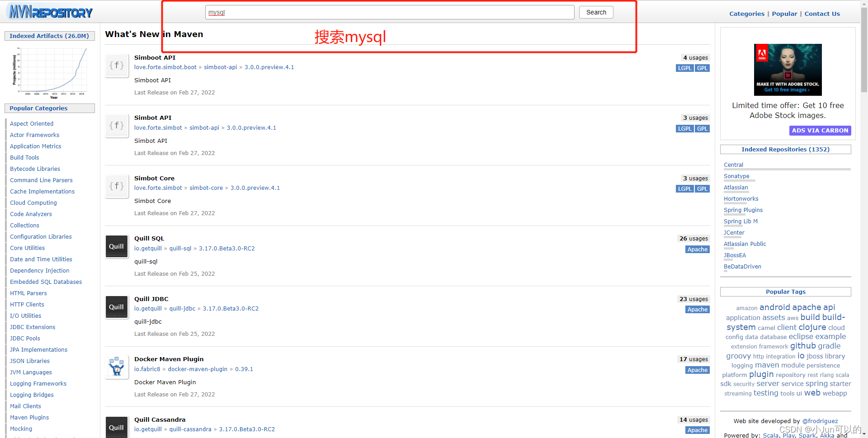The height and width of the screenshot is (438, 868).
Task: Select the Build Tools category
Action: [x=24, y=157]
